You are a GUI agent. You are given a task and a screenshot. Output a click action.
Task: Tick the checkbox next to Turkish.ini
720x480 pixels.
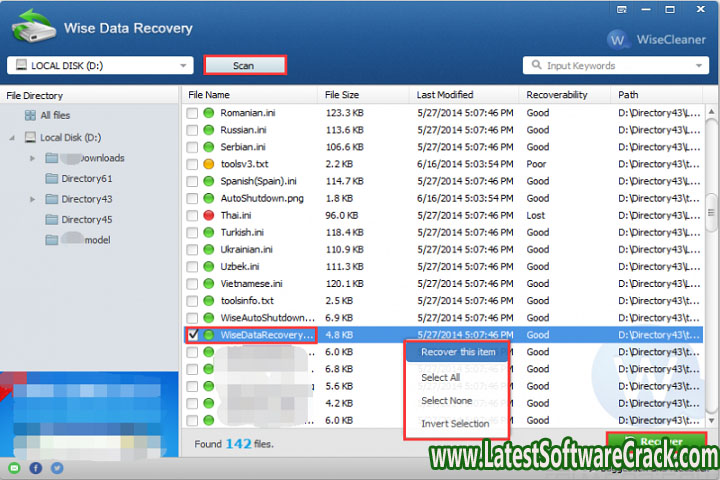(x=192, y=232)
